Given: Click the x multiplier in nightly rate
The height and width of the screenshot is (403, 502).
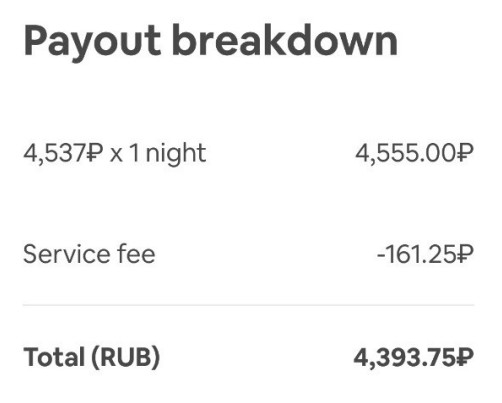Looking at the screenshot, I should coord(116,156).
